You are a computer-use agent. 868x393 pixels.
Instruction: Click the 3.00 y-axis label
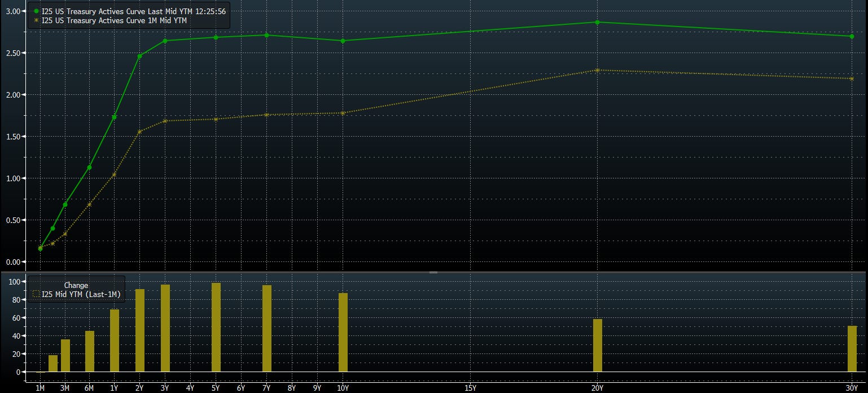[13, 11]
